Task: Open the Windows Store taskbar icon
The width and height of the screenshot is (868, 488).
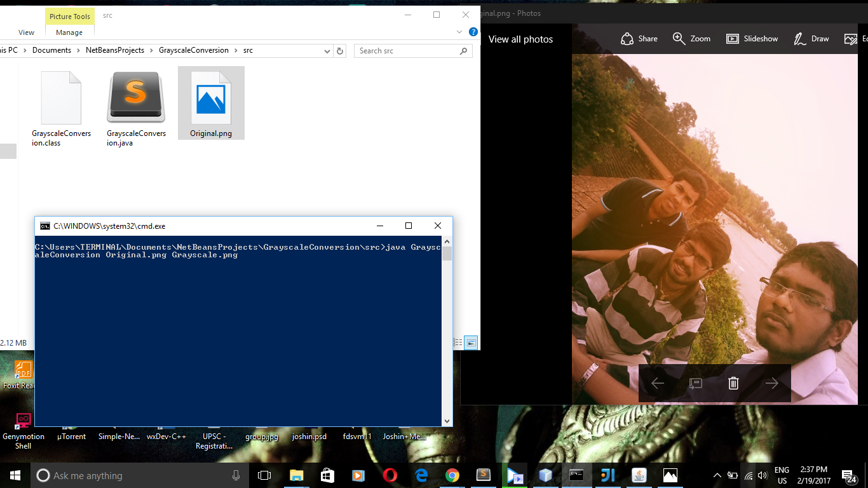Action: [327, 475]
